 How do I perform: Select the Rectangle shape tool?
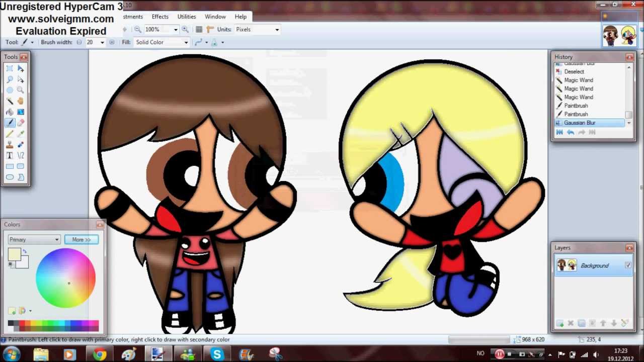(x=10, y=166)
